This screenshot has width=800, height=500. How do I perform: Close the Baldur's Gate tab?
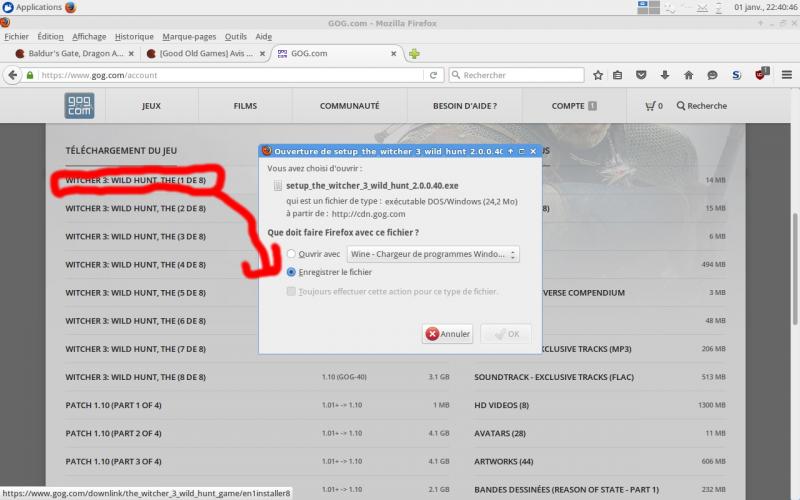pyautogui.click(x=131, y=54)
